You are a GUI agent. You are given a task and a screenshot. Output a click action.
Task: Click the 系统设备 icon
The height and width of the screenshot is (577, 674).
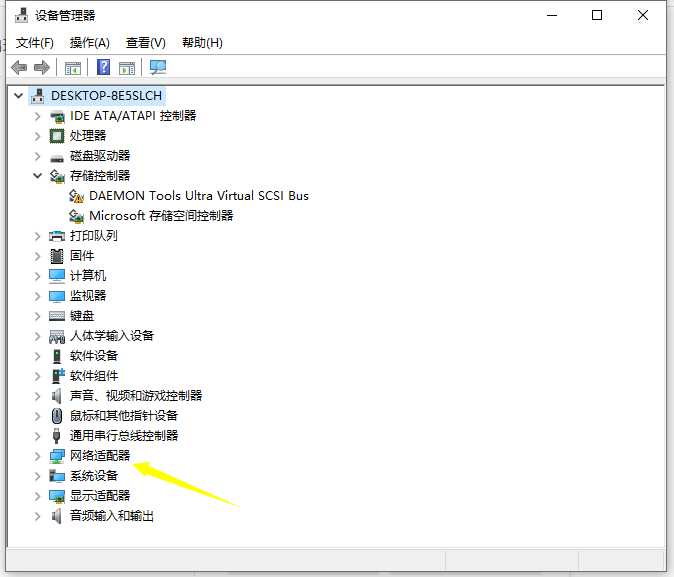pyautogui.click(x=57, y=476)
